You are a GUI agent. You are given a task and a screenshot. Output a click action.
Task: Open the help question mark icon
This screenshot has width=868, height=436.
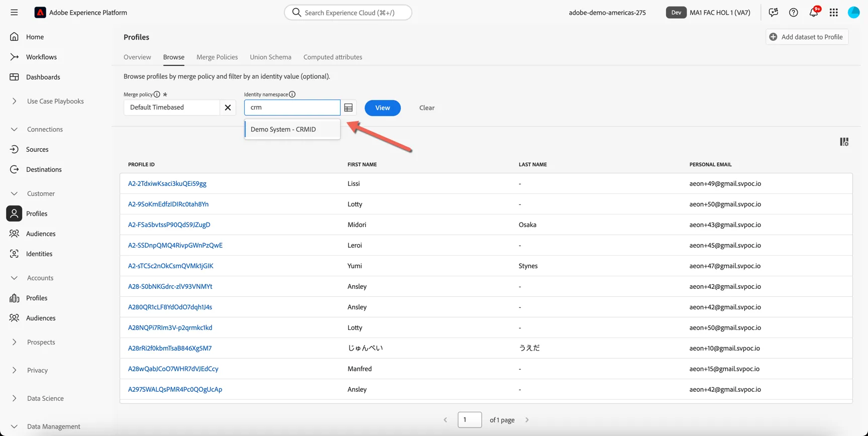coord(793,13)
